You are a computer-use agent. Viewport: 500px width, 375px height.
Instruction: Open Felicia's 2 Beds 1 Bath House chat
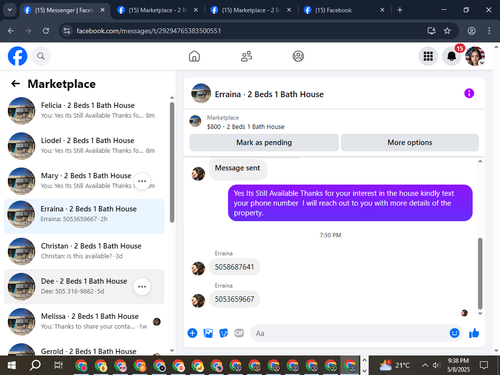coord(84,110)
